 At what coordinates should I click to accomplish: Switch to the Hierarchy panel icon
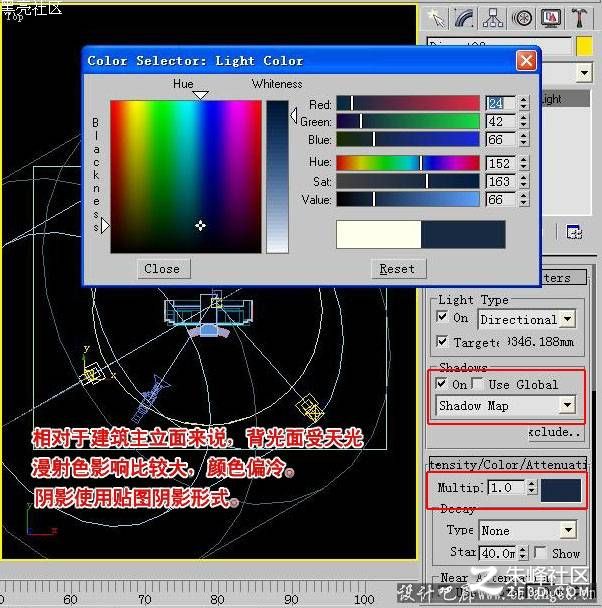click(x=493, y=18)
